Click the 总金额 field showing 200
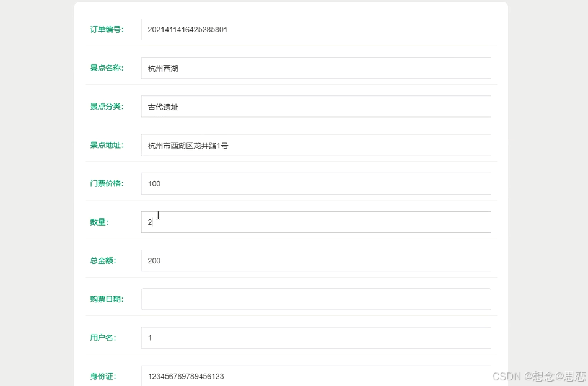The image size is (588, 386). (316, 260)
